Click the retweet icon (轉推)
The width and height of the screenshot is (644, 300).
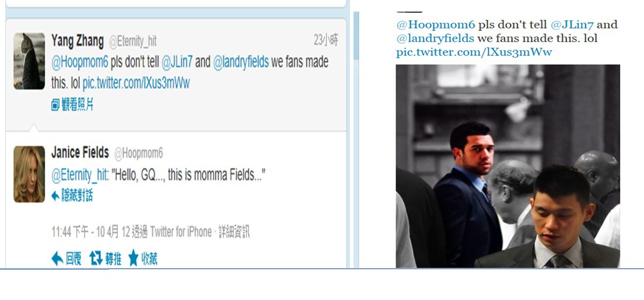tap(96, 259)
